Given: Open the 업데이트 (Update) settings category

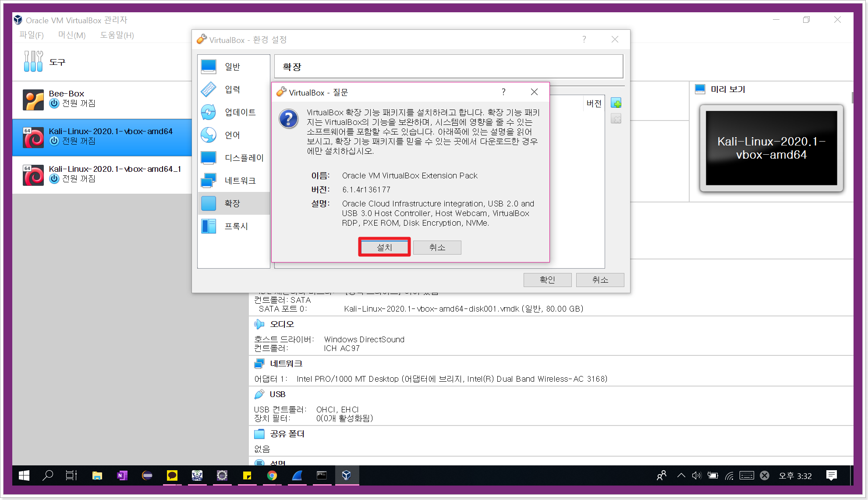Looking at the screenshot, I should pos(240,112).
